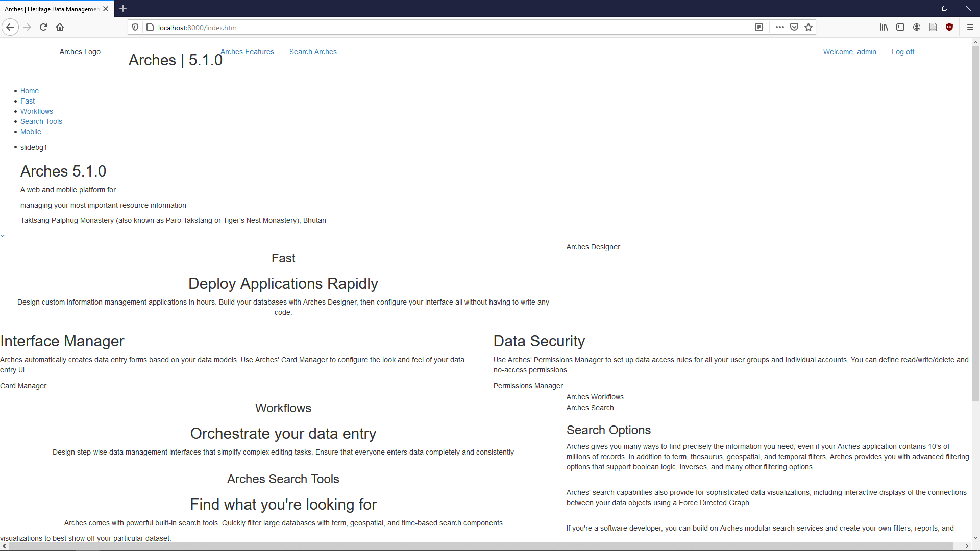This screenshot has height=551, width=980.
Task: Save this page to Pocket
Action: pyautogui.click(x=794, y=27)
